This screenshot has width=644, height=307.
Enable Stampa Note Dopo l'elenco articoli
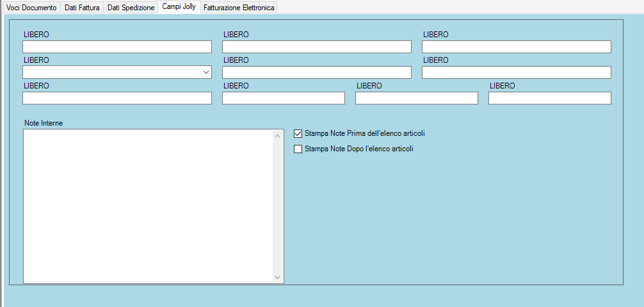[298, 149]
